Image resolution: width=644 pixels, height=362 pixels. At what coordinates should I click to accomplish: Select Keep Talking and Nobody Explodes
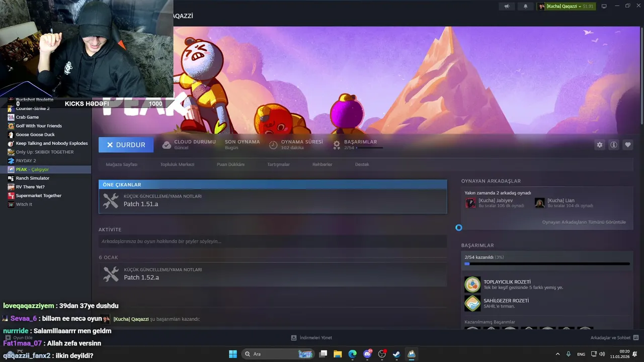pyautogui.click(x=52, y=143)
